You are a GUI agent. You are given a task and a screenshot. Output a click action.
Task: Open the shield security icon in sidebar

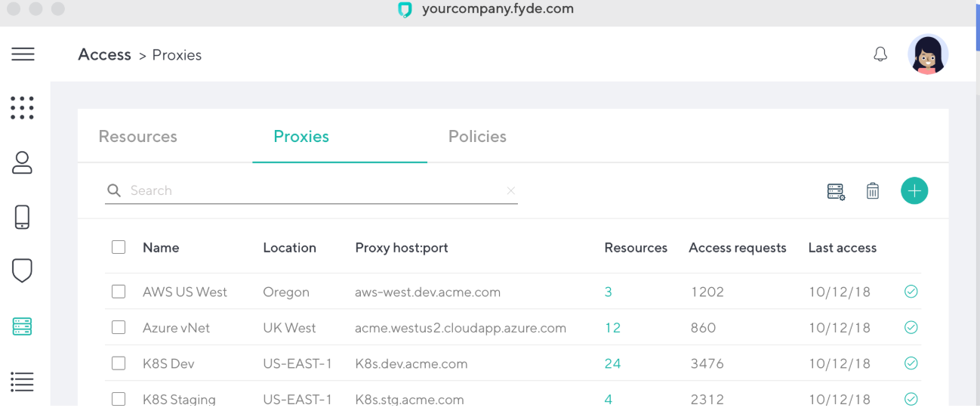tap(23, 270)
